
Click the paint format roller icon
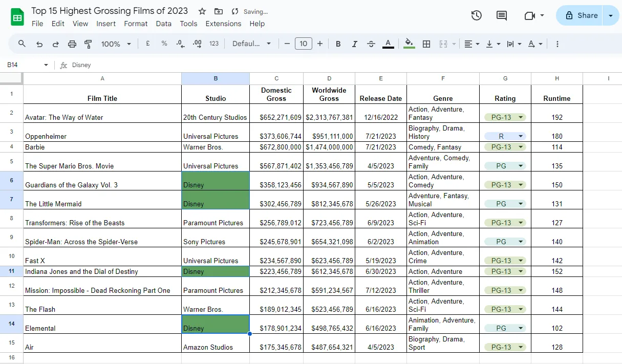pos(88,44)
